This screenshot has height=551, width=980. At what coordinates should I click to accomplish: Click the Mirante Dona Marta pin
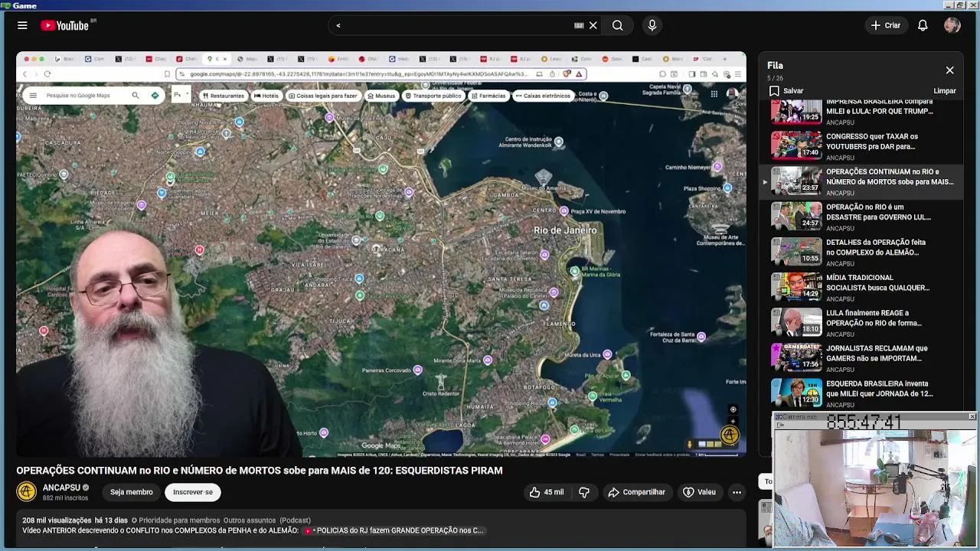(488, 360)
